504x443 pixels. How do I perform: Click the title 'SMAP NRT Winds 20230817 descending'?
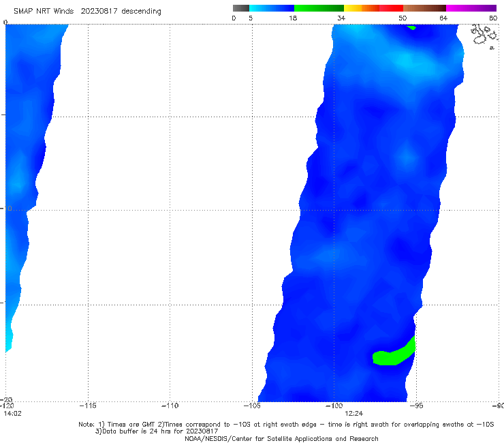[87, 12]
